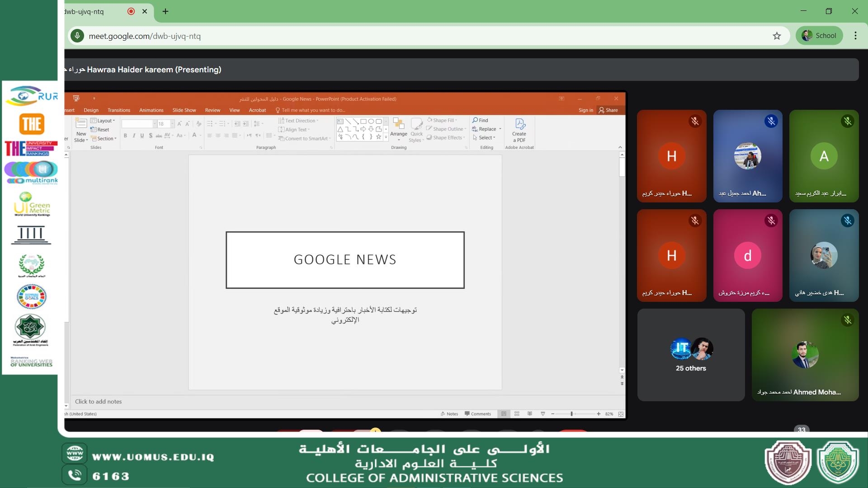This screenshot has height=488, width=868.
Task: Open the Transitions ribbon tab
Action: click(x=119, y=110)
